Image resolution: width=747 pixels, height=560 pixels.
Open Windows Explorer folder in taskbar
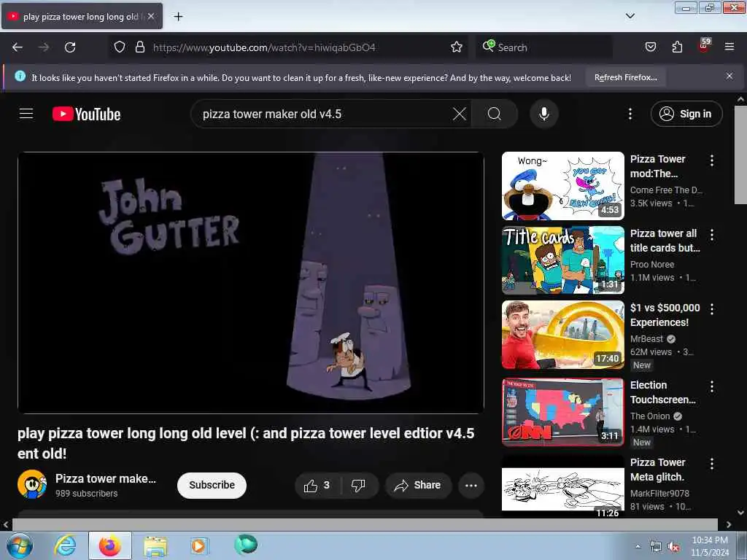(x=155, y=547)
